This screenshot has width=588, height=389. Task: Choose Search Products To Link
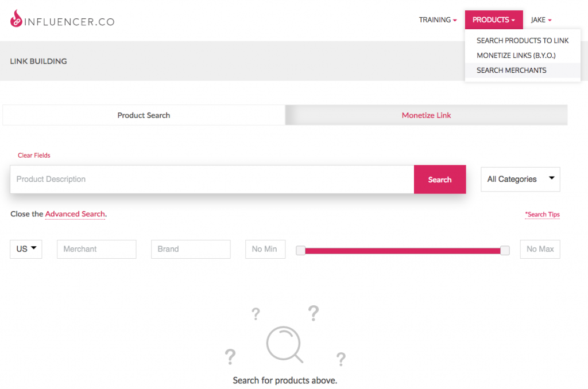coord(523,41)
